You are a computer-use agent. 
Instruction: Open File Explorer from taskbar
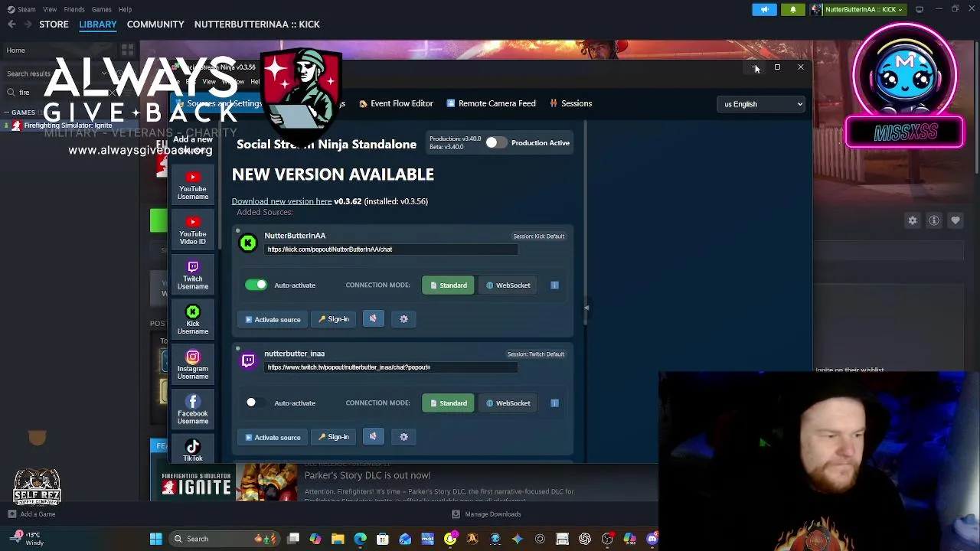pos(338,539)
